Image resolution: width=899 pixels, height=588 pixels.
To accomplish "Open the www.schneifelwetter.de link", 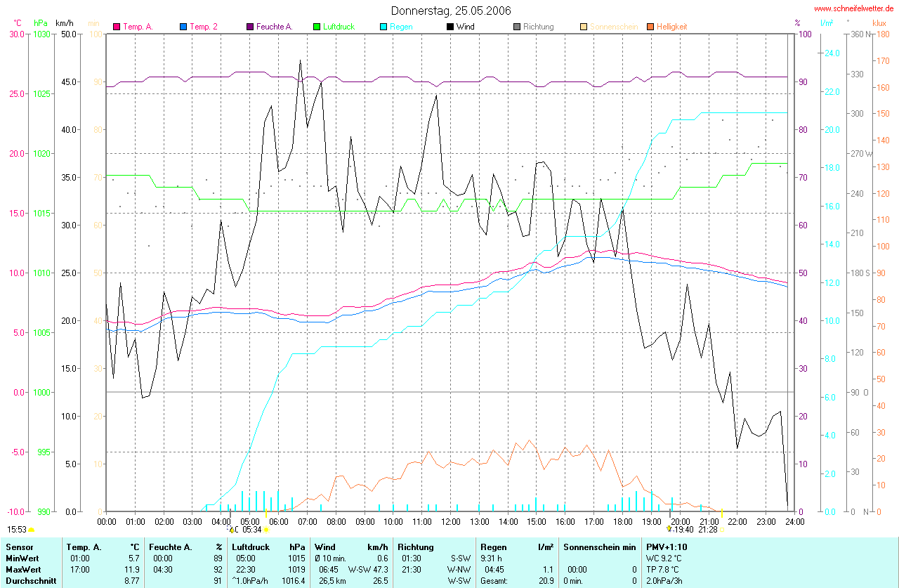I will click(x=854, y=8).
